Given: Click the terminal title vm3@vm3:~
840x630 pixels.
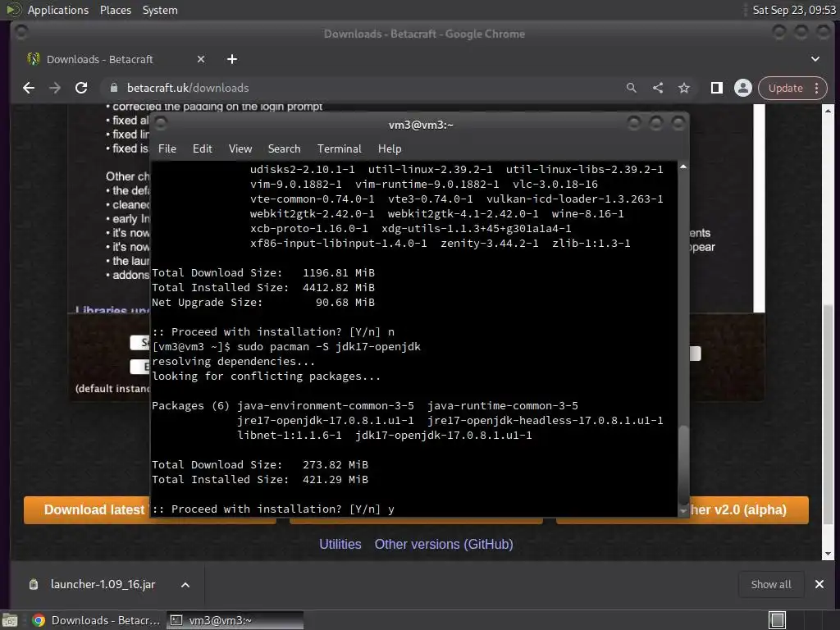Looking at the screenshot, I should [421, 125].
